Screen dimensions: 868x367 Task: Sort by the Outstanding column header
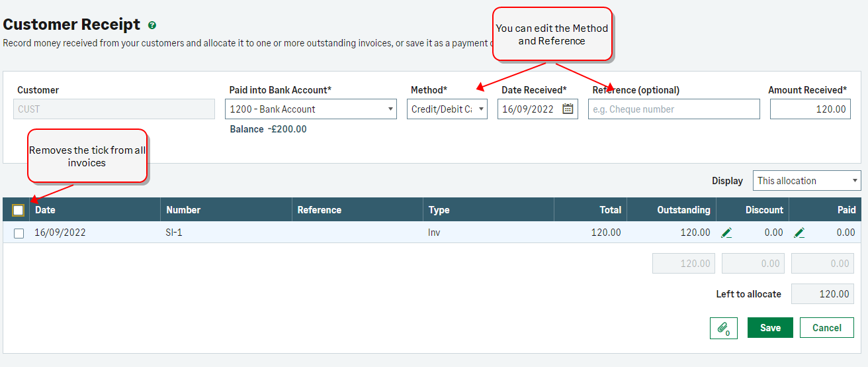[x=683, y=210]
